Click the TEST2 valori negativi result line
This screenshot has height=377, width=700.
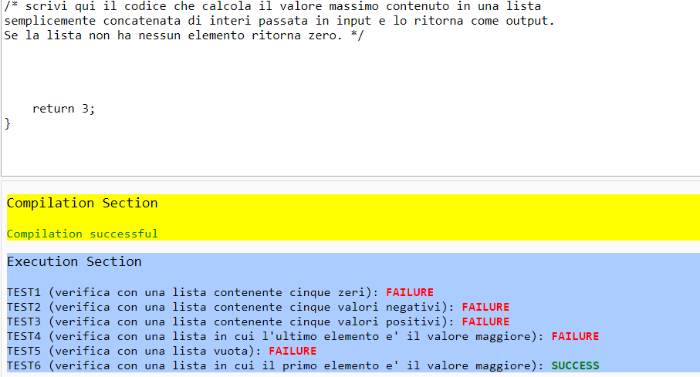click(258, 307)
